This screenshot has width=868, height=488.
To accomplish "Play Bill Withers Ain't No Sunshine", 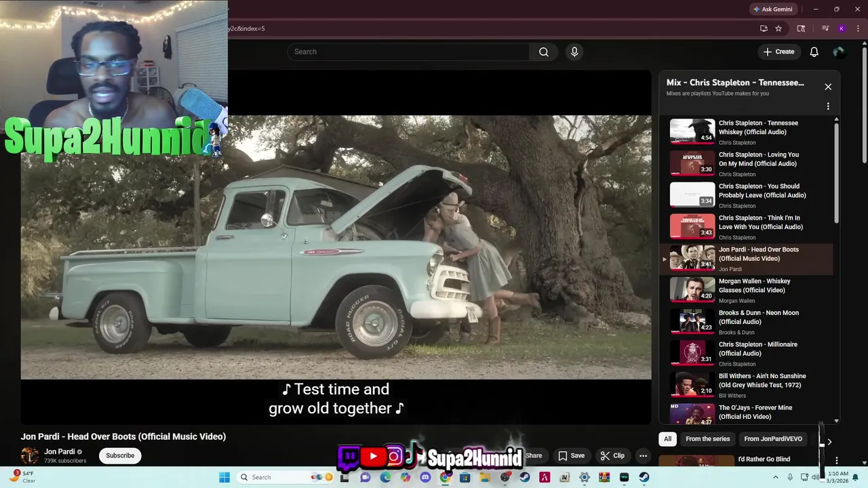I will pos(746,385).
